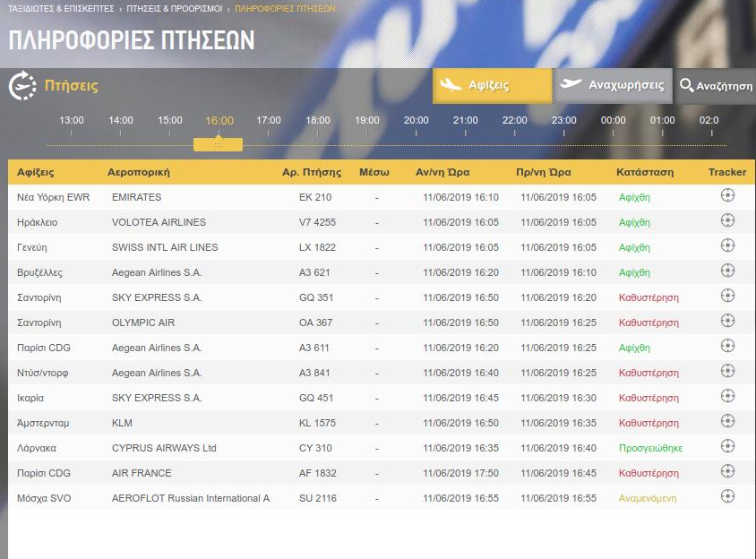Open tracker for SWISS flight LX 1822
756x559 pixels.
click(727, 245)
